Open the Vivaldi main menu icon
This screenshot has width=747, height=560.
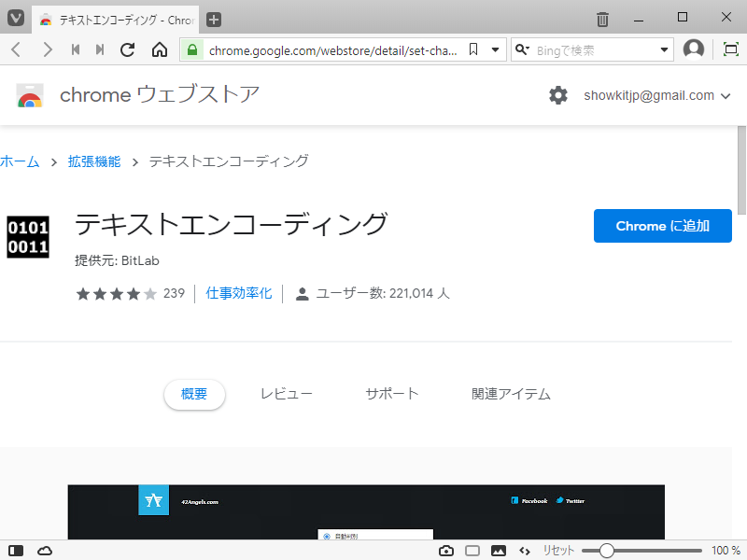point(16,19)
